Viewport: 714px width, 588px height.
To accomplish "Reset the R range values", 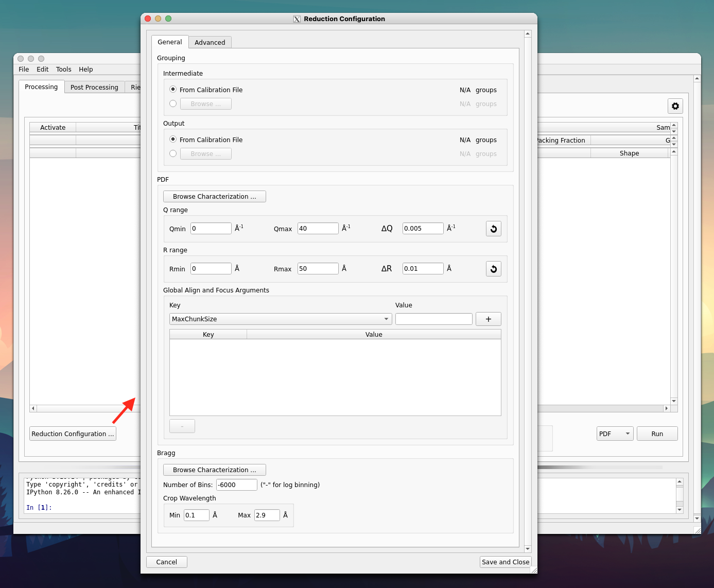I will (493, 269).
